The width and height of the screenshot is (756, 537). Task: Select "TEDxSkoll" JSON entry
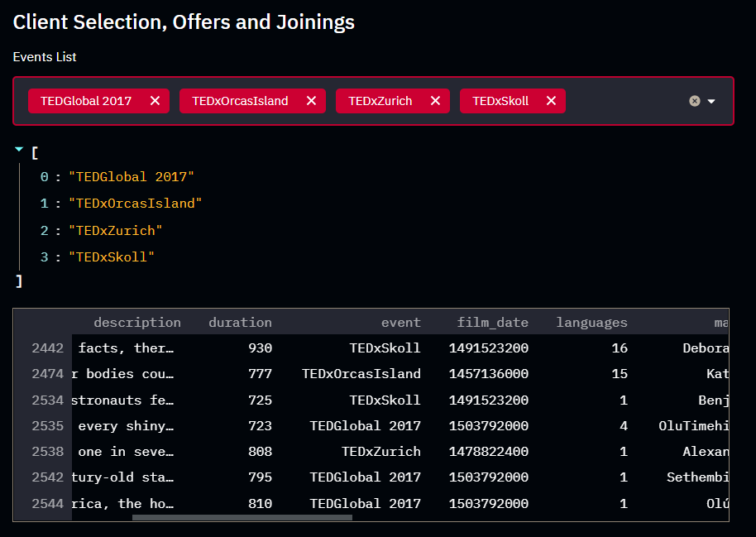pyautogui.click(x=112, y=257)
